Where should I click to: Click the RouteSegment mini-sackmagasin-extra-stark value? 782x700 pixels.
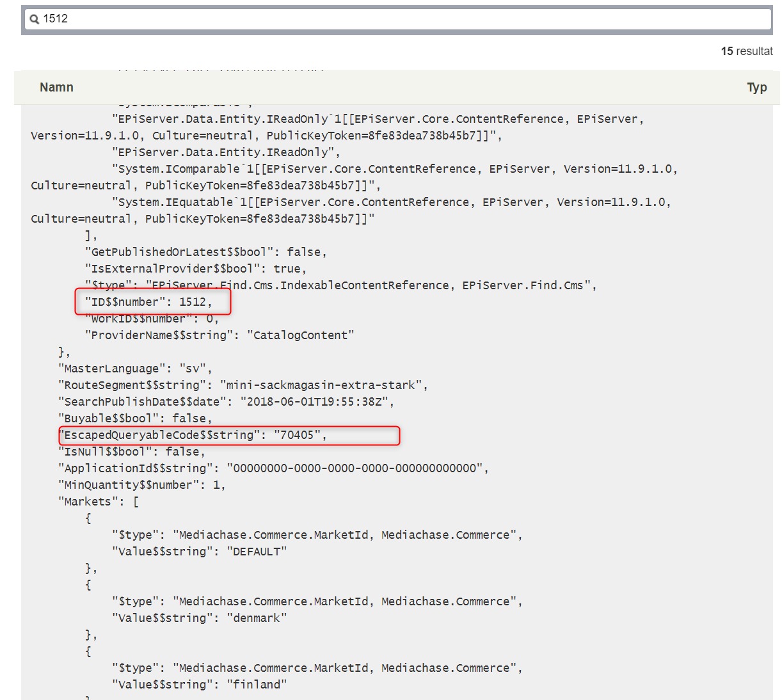321,385
